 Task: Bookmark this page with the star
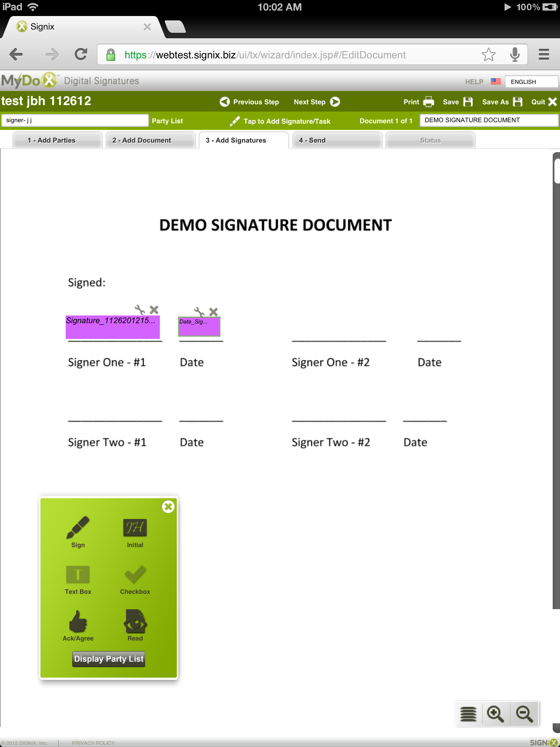tap(489, 55)
